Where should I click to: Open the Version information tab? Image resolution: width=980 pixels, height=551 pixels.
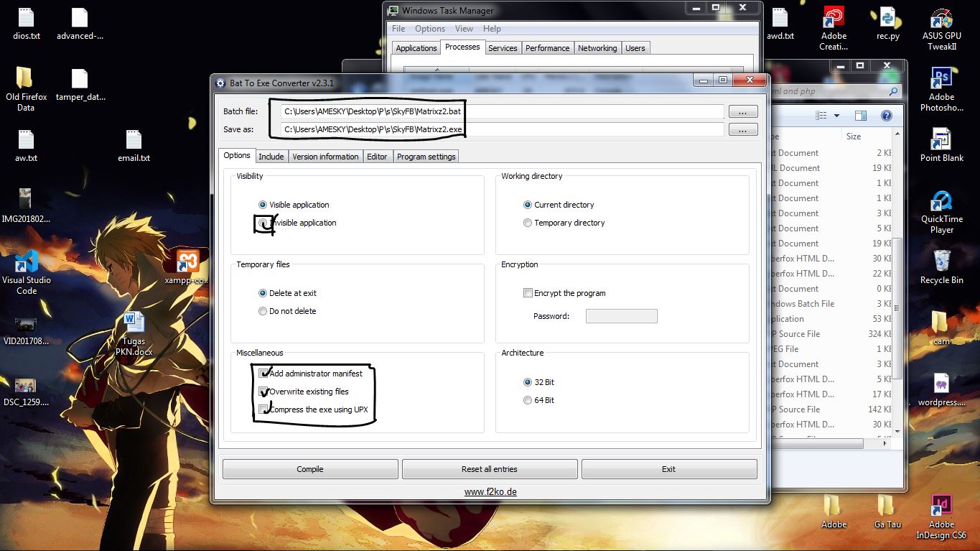point(325,157)
